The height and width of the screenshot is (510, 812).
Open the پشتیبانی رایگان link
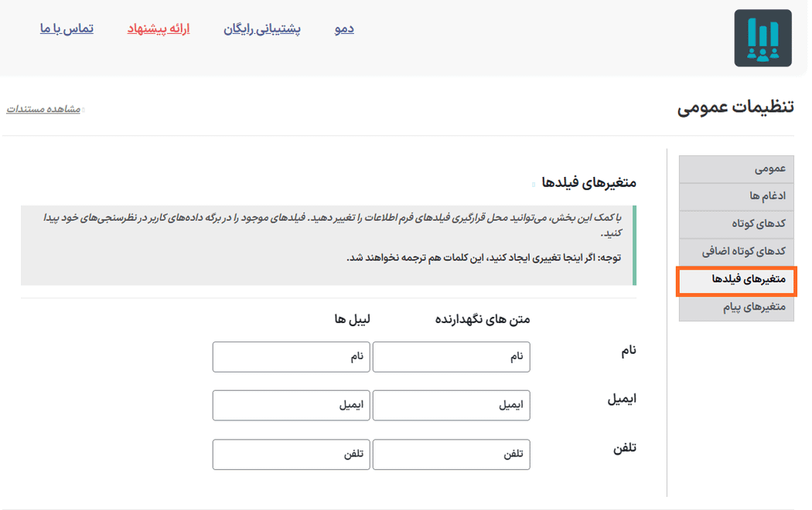(x=262, y=29)
